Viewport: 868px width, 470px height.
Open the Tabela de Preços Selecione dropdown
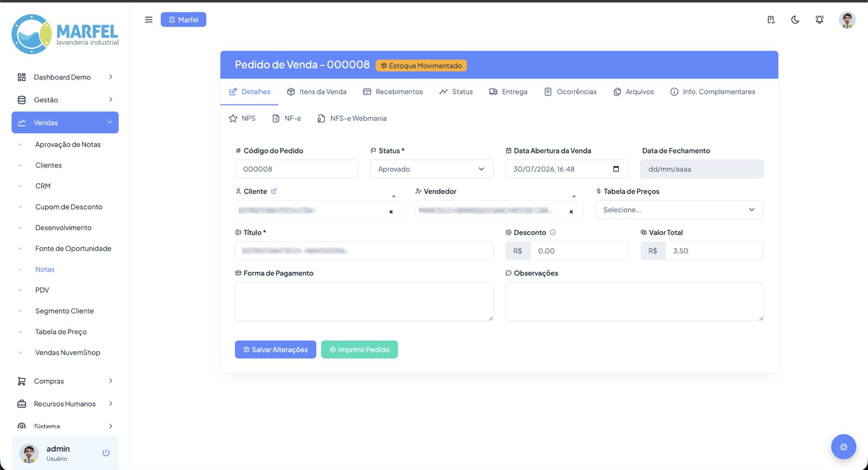point(679,210)
